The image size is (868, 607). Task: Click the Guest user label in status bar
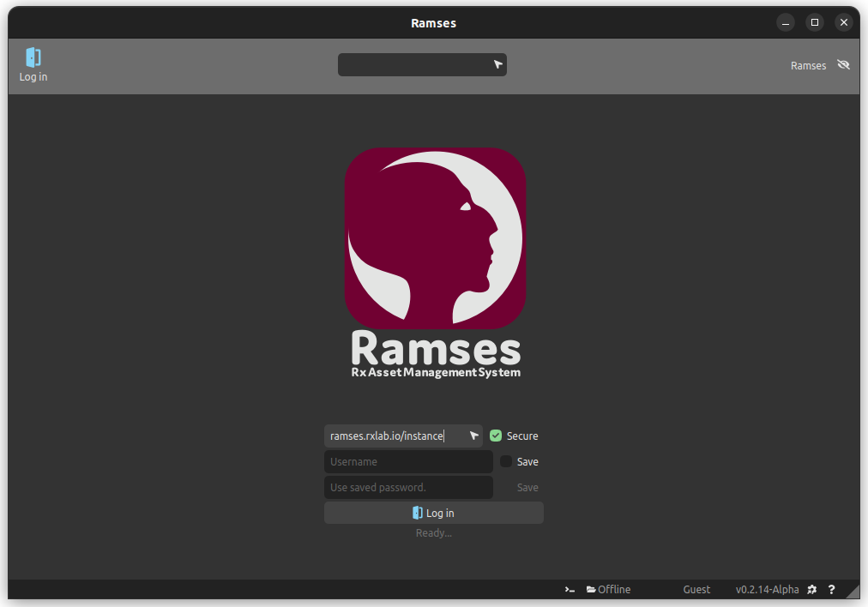tap(696, 590)
